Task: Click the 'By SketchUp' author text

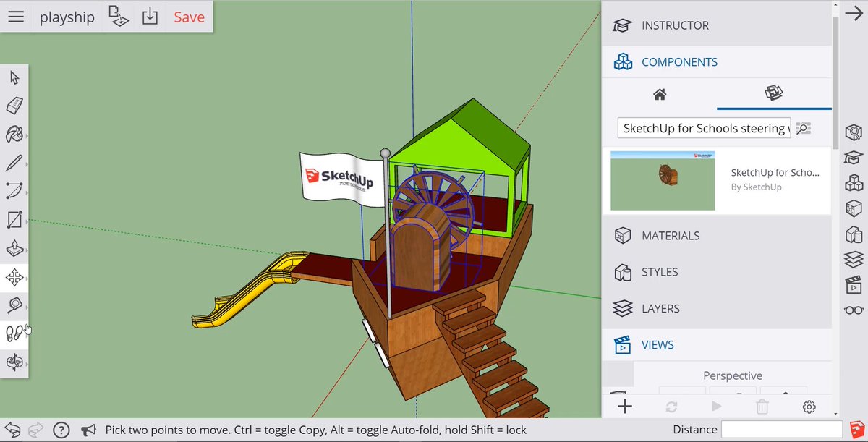Action: [x=756, y=187]
